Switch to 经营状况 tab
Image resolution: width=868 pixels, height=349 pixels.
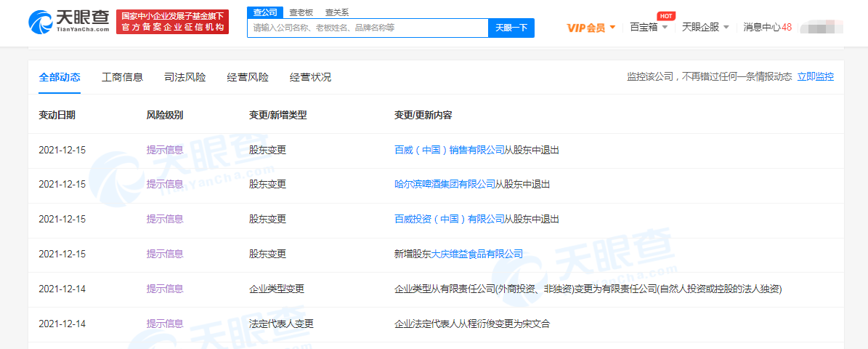coord(310,77)
